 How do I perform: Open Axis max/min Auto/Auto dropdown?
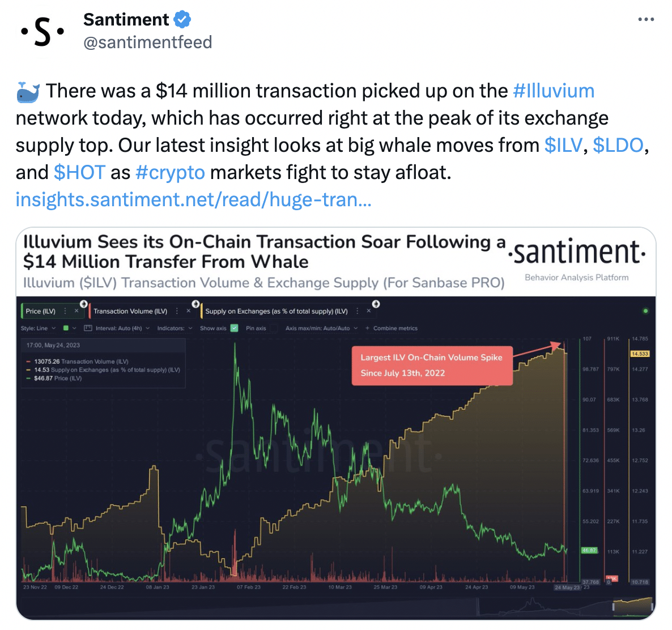coord(321,328)
